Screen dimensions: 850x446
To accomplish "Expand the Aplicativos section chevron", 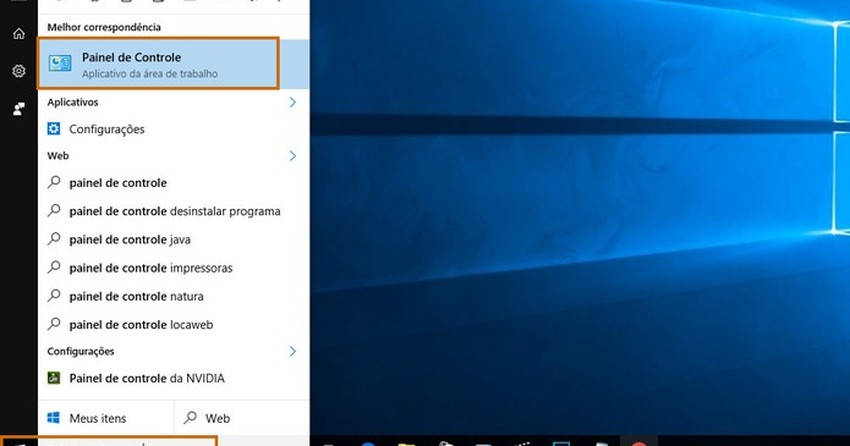I will (293, 102).
